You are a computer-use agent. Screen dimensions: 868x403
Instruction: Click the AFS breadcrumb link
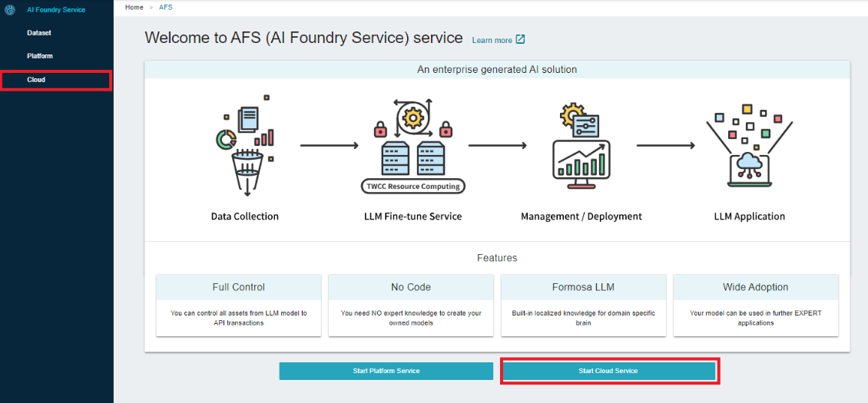pos(166,7)
